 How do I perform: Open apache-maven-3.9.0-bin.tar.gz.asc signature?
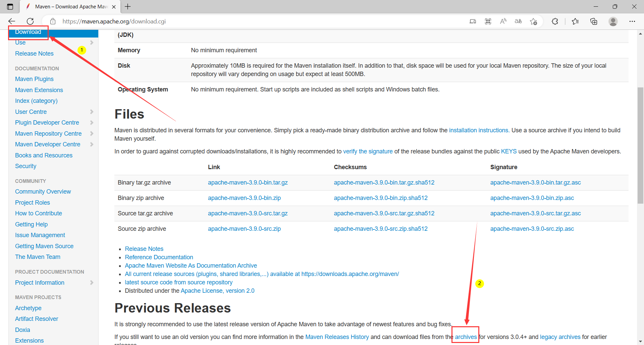click(x=535, y=183)
